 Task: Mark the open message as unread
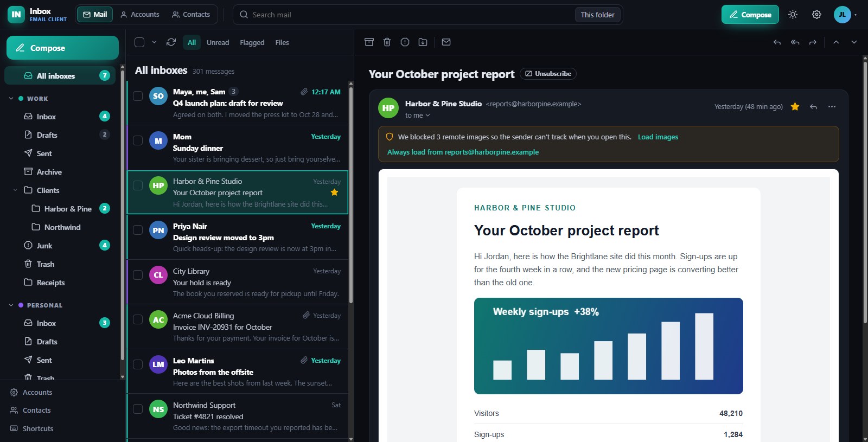[446, 42]
